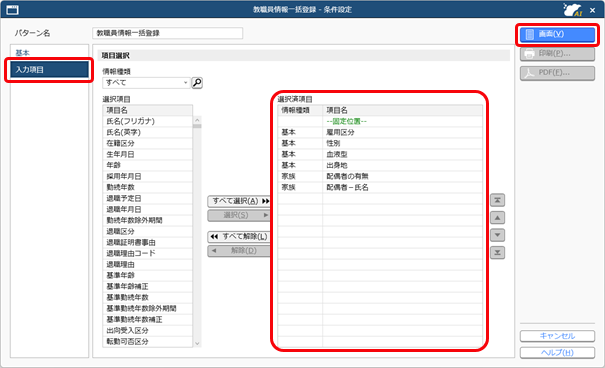Viewport: 605px width, 368px height.
Task: Select 基準年齢 in the item list
Action: coord(147,275)
